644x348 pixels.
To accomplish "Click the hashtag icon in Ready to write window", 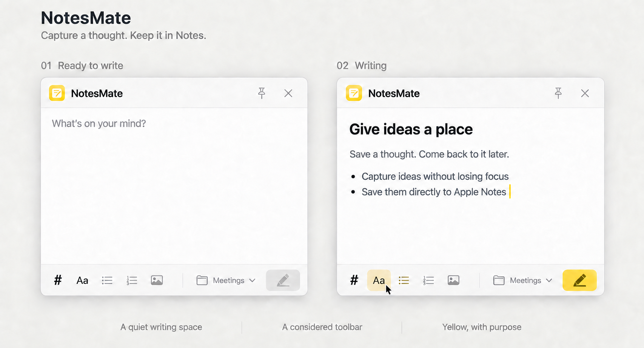I will (58, 280).
